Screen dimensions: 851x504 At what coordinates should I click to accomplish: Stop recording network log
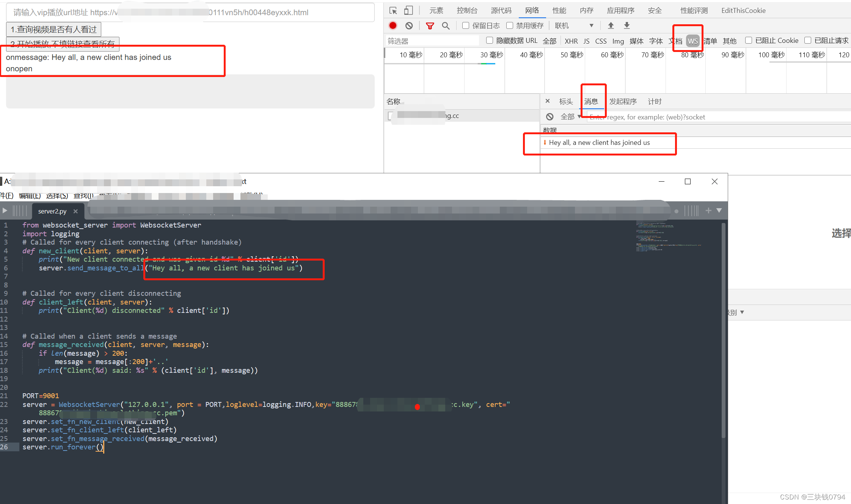click(393, 25)
